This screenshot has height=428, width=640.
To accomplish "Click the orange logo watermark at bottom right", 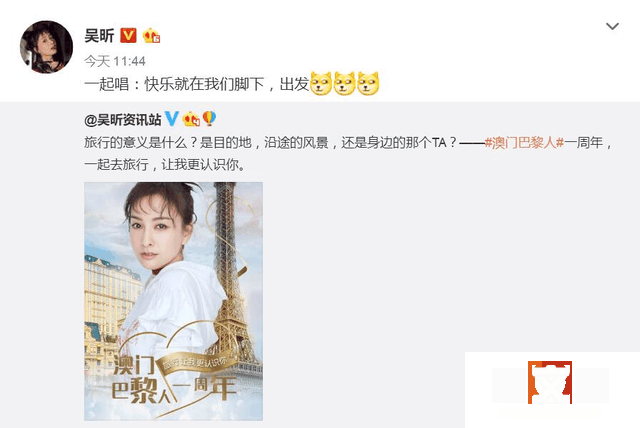I will click(550, 382).
